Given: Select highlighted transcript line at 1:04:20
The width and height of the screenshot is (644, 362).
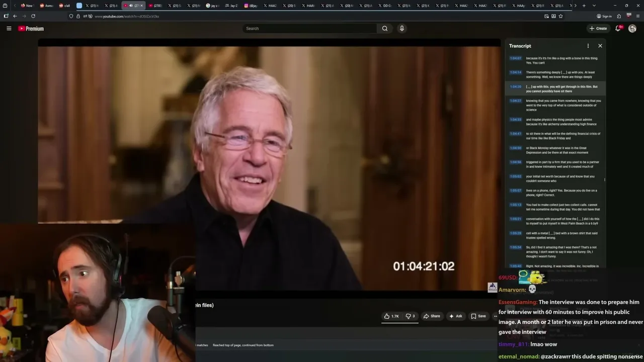Looking at the screenshot, I should click(555, 88).
